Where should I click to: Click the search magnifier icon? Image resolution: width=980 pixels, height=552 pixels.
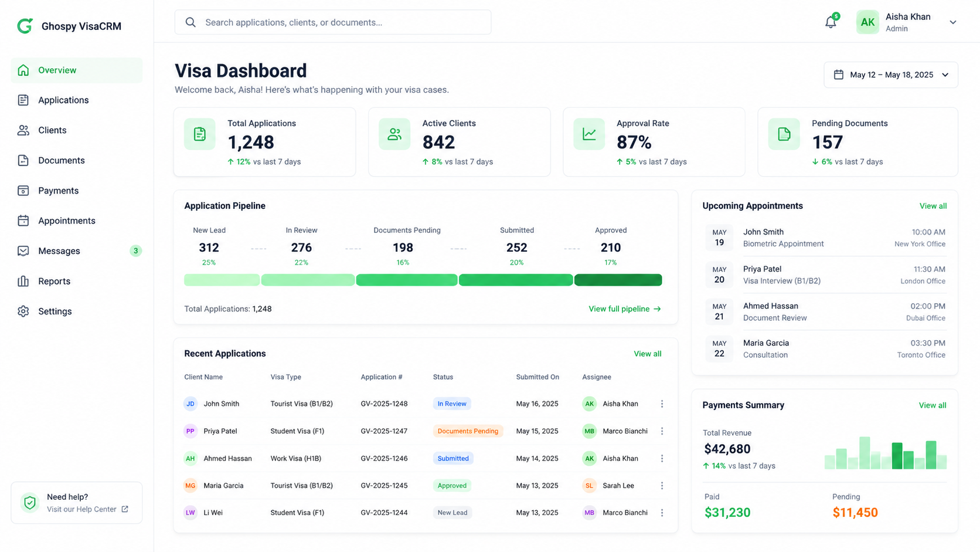click(x=190, y=22)
